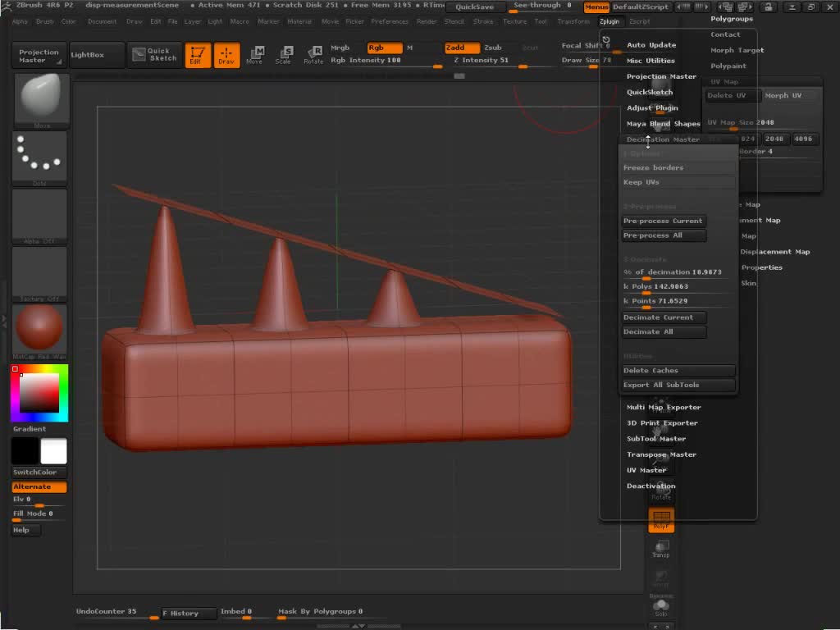840x630 pixels.
Task: Toggle Rgb paint mode
Action: pos(385,48)
